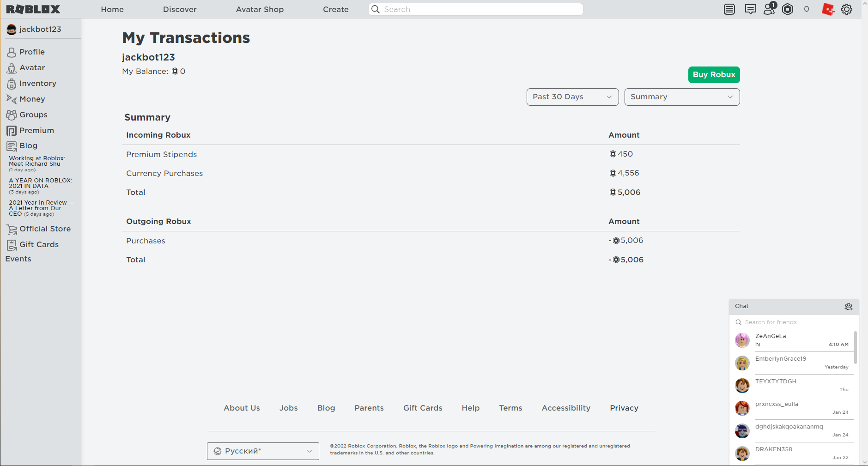Viewport: 868px width, 466px height.
Task: Click the chat list scrollbar
Action: pyautogui.click(x=856, y=347)
